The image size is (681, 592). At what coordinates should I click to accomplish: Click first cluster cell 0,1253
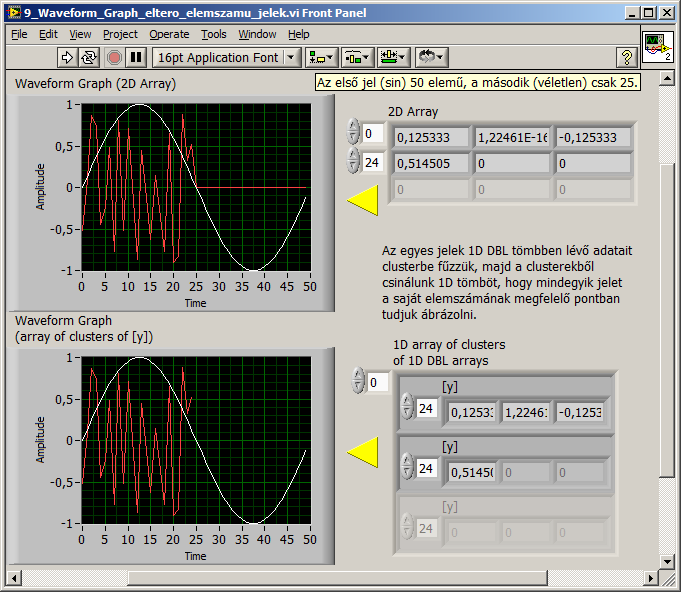(471, 412)
